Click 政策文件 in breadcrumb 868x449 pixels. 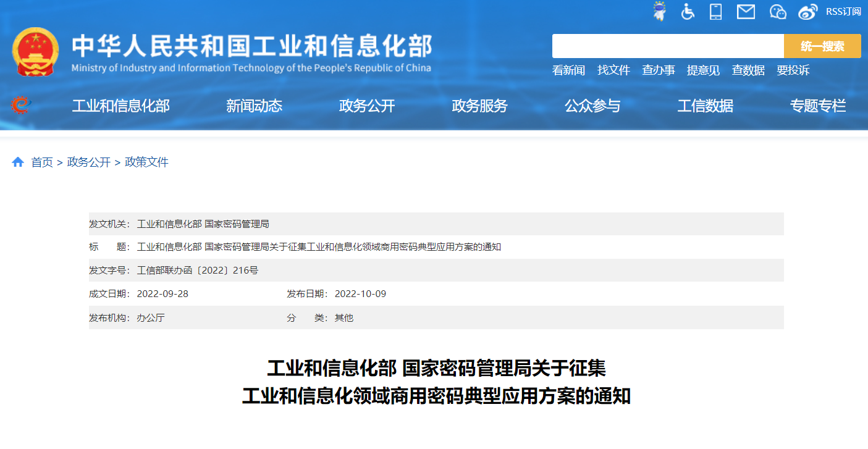146,162
